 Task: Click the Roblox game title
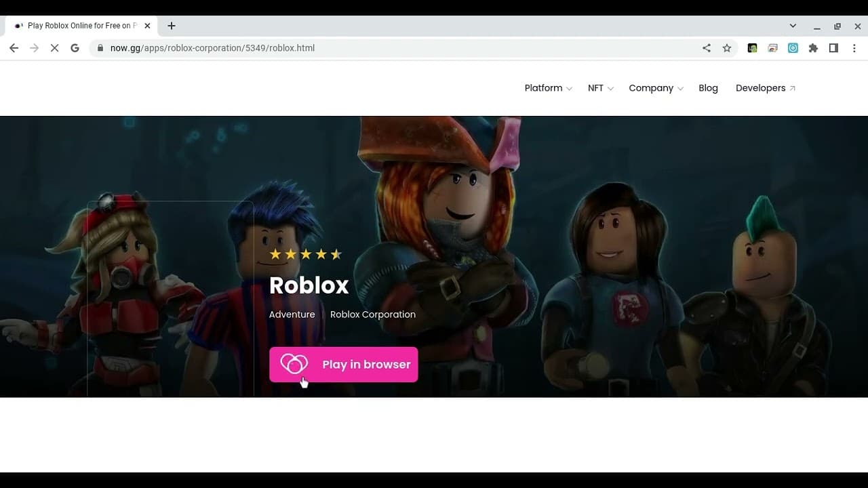coord(309,285)
